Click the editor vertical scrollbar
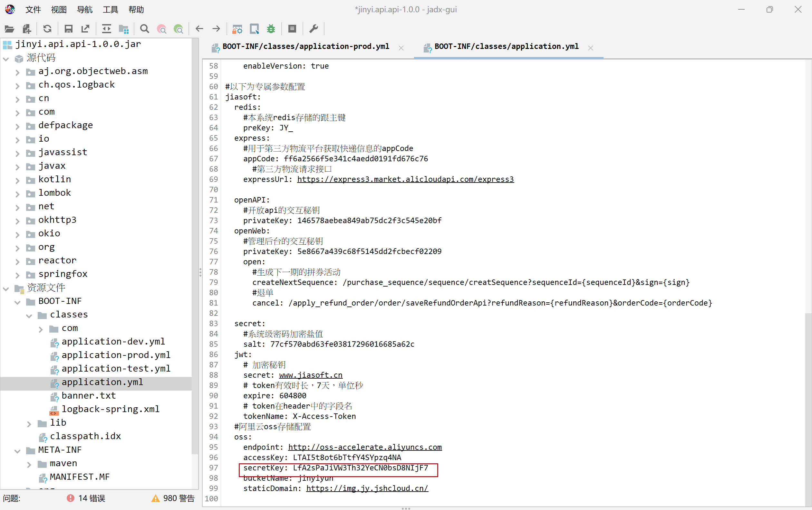 [x=808, y=409]
